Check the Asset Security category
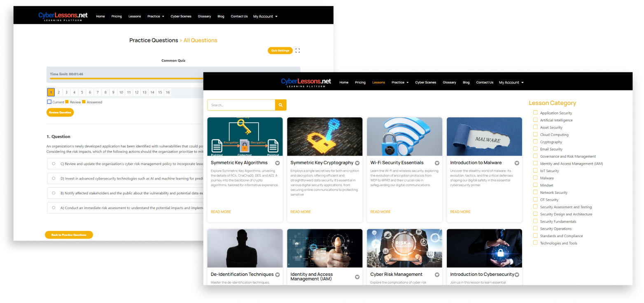This screenshot has height=303, width=644. (535, 127)
